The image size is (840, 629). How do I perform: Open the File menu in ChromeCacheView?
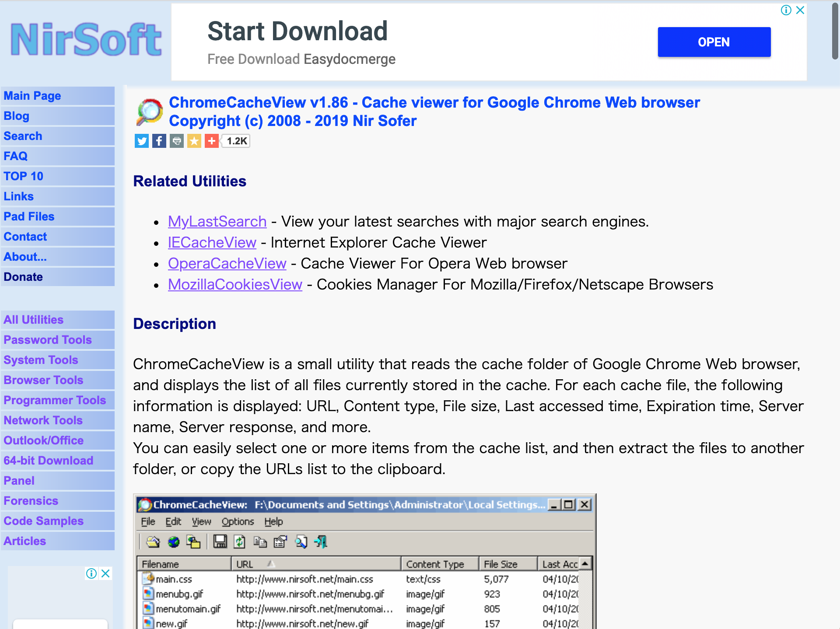pos(148,521)
